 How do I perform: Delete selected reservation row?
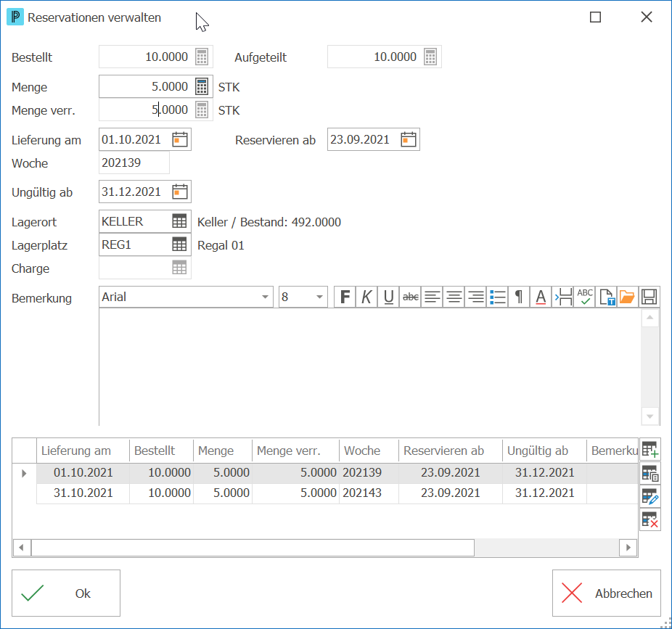pos(650,519)
